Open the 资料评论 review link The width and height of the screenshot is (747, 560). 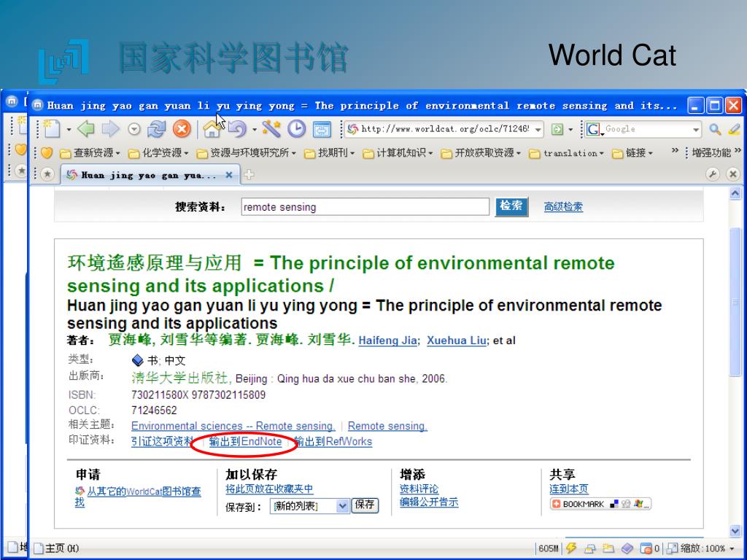(x=419, y=489)
